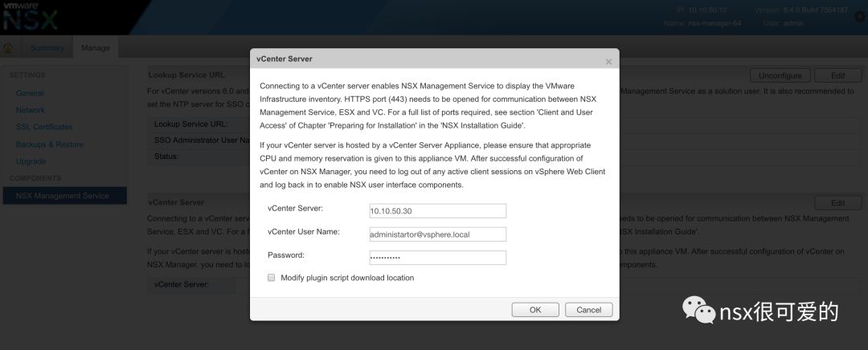Open SSL Certificates in sidebar
The width and height of the screenshot is (868, 350).
point(44,127)
